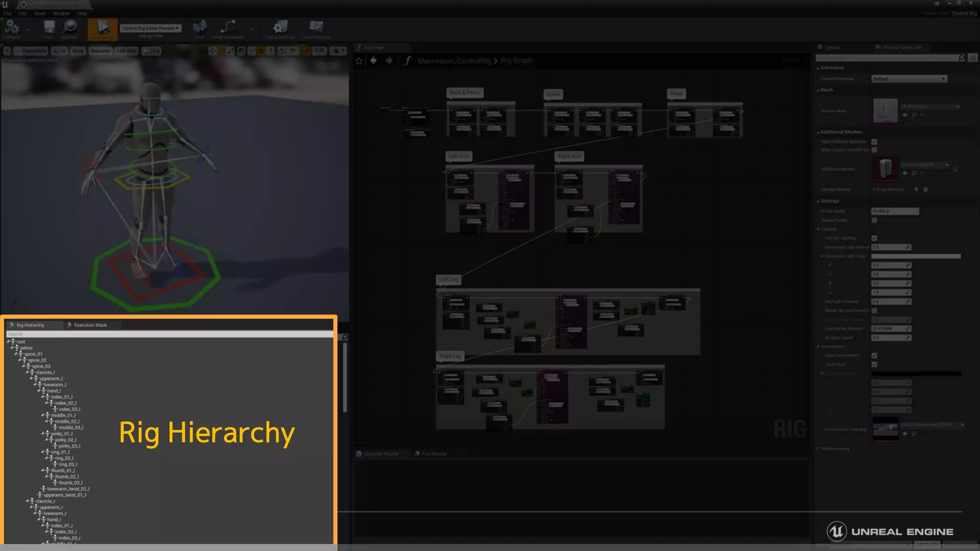Click the back arrow in Rig Graph header
This screenshot has width=980, height=551.
[x=374, y=61]
